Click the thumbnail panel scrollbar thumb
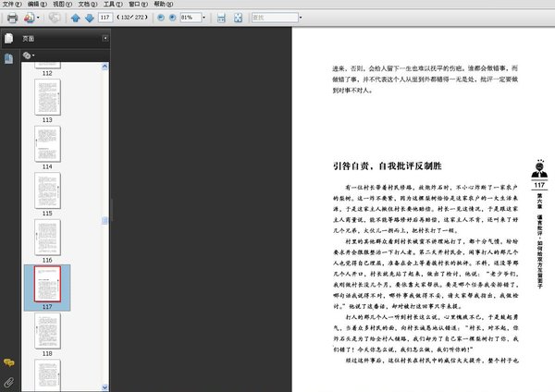This screenshot has width=555, height=392. pyautogui.click(x=105, y=220)
